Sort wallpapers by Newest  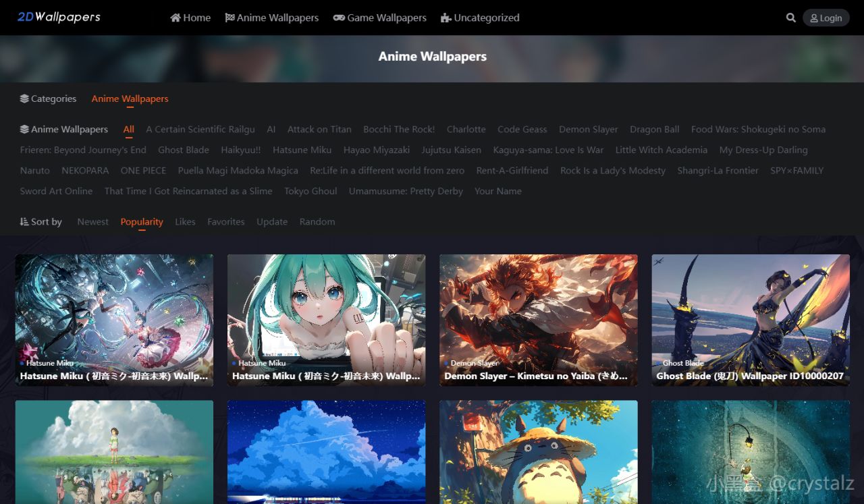tap(93, 222)
